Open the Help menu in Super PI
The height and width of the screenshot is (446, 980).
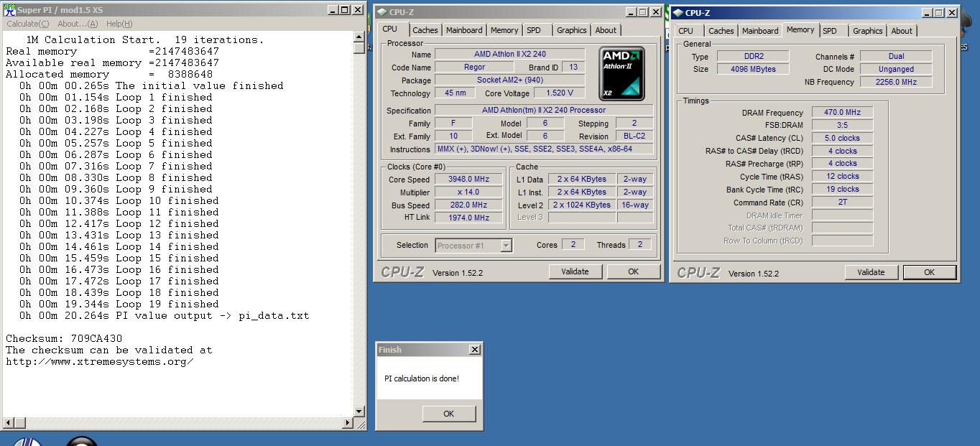[119, 24]
